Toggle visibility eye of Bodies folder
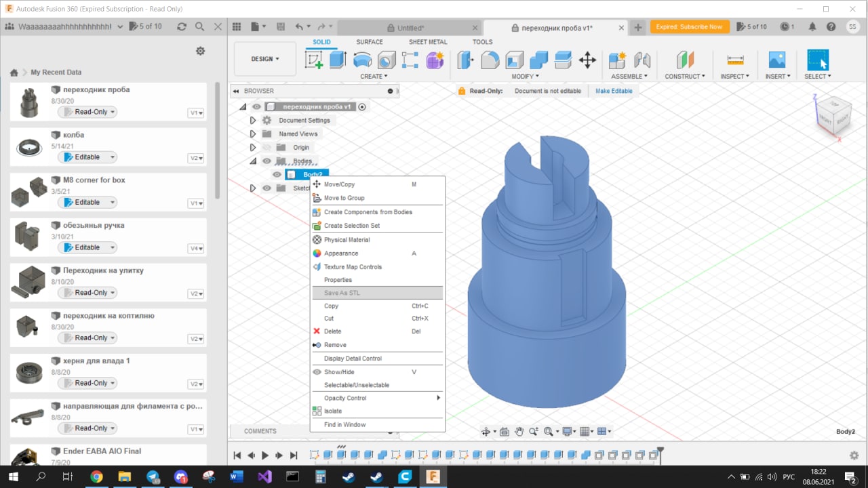The image size is (868, 488). 267,161
